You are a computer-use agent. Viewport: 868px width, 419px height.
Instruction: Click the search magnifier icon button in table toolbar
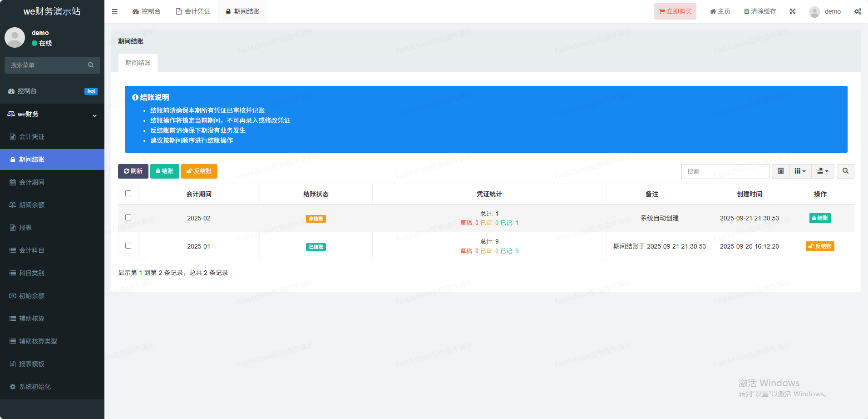tap(845, 171)
